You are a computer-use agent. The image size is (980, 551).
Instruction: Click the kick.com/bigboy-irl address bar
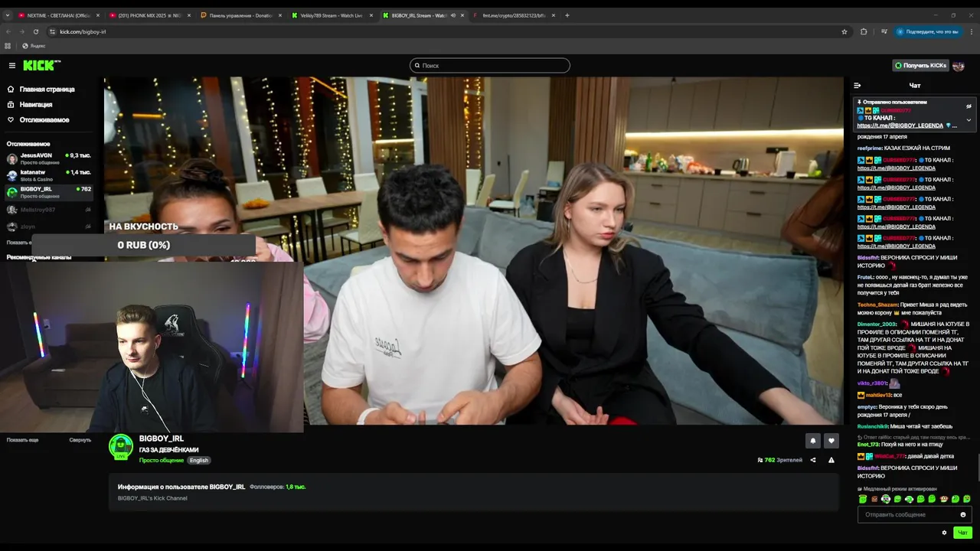click(x=448, y=31)
